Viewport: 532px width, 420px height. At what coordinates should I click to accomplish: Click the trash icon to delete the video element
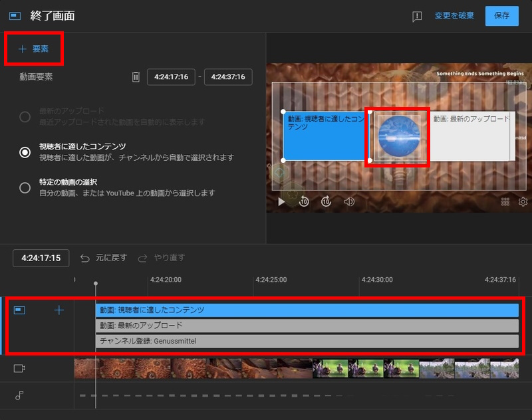pyautogui.click(x=136, y=77)
